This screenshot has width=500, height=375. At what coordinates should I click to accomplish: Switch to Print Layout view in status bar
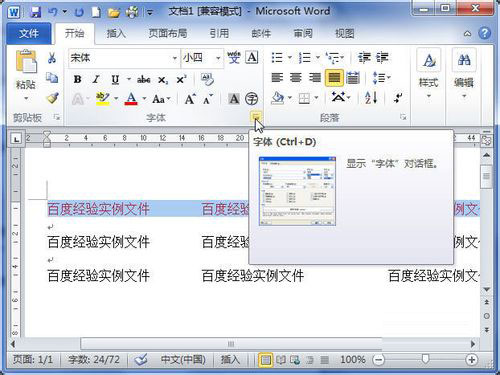coord(265,360)
